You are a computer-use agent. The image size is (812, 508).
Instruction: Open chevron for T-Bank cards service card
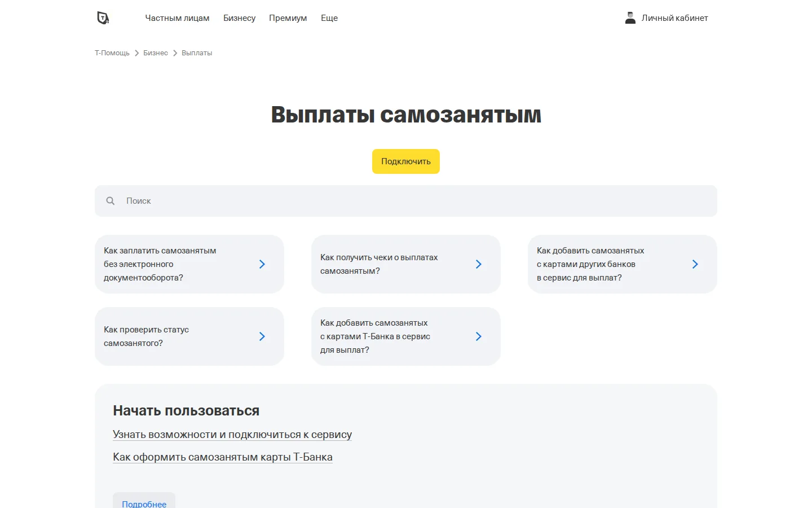coord(479,336)
